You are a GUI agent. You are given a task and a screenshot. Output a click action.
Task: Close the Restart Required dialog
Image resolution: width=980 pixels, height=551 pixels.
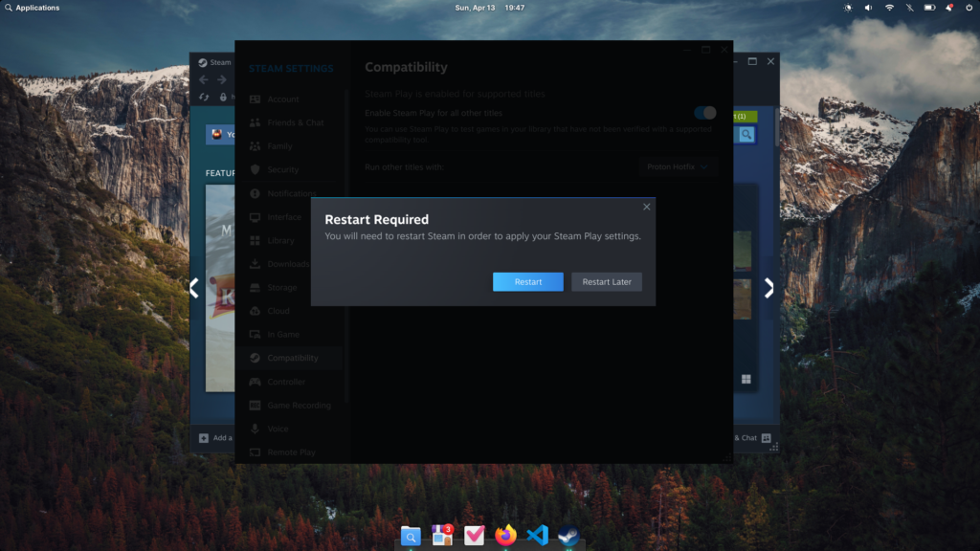[x=646, y=207]
